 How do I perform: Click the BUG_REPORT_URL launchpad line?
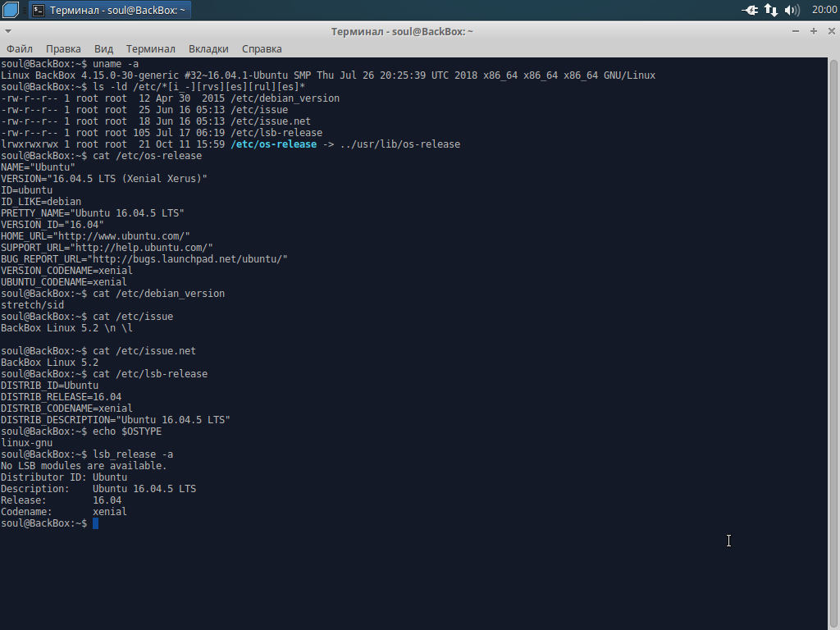tap(144, 259)
